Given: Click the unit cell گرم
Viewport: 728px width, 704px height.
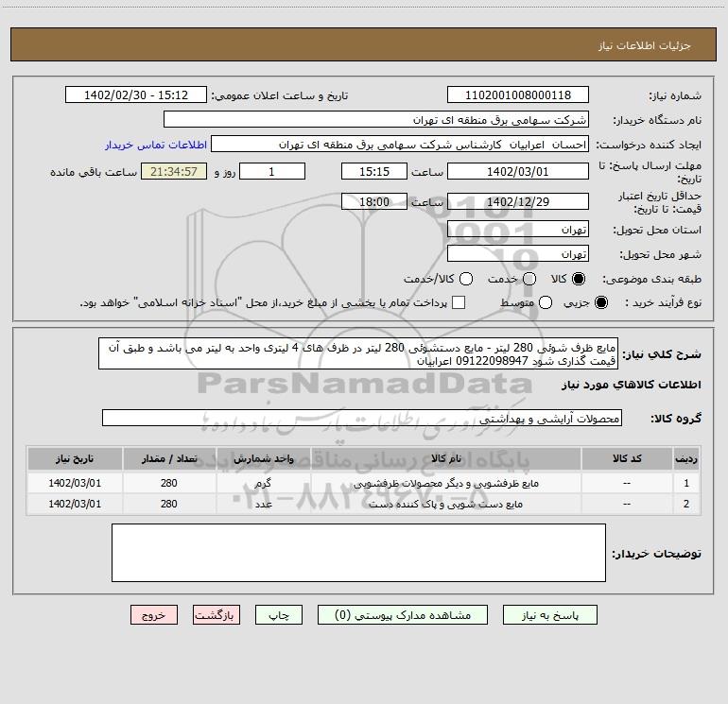Looking at the screenshot, I should click(263, 483).
